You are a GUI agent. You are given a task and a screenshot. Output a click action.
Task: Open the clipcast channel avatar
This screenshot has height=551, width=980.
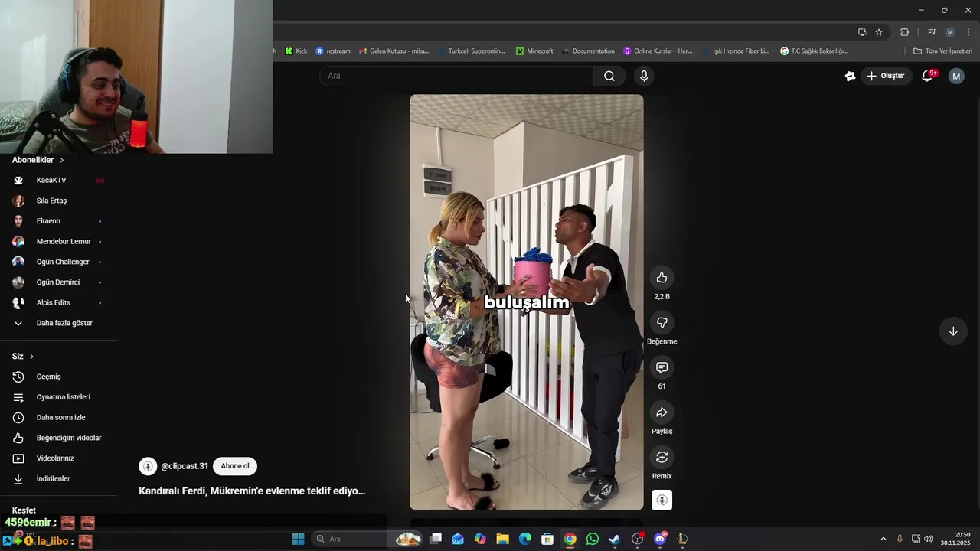(x=148, y=466)
